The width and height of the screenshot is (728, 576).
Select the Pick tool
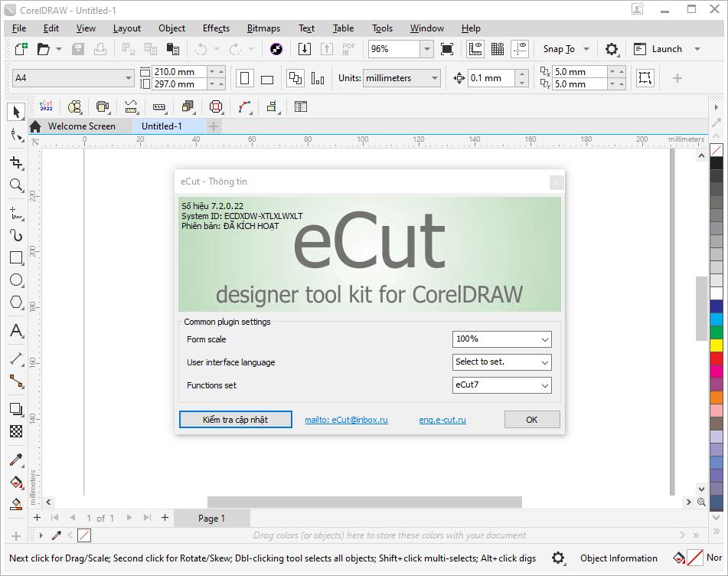[15, 112]
